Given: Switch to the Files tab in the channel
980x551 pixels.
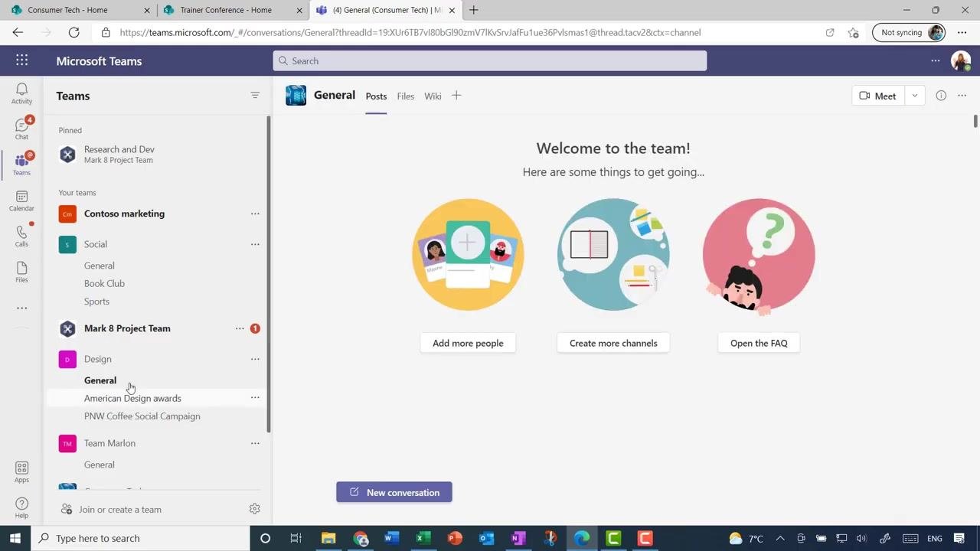Looking at the screenshot, I should point(406,96).
